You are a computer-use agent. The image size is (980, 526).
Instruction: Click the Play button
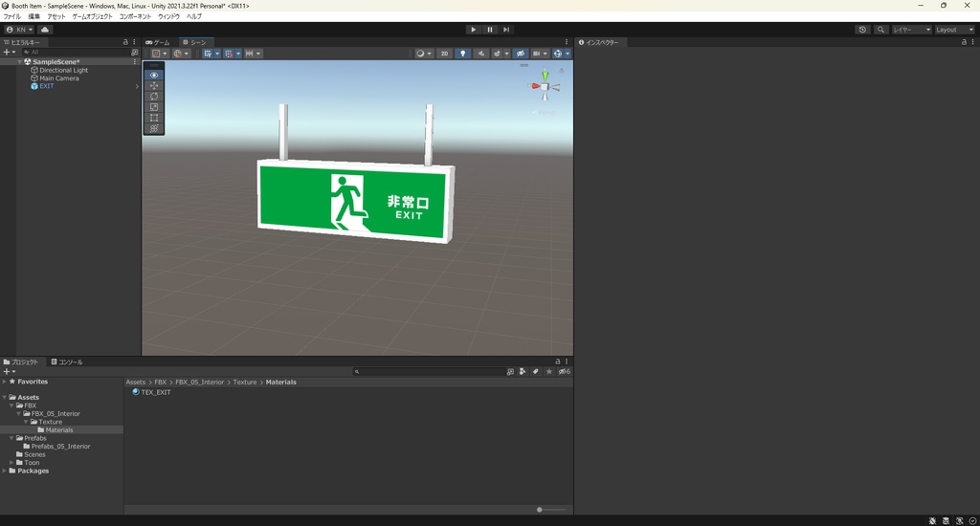[x=473, y=30]
